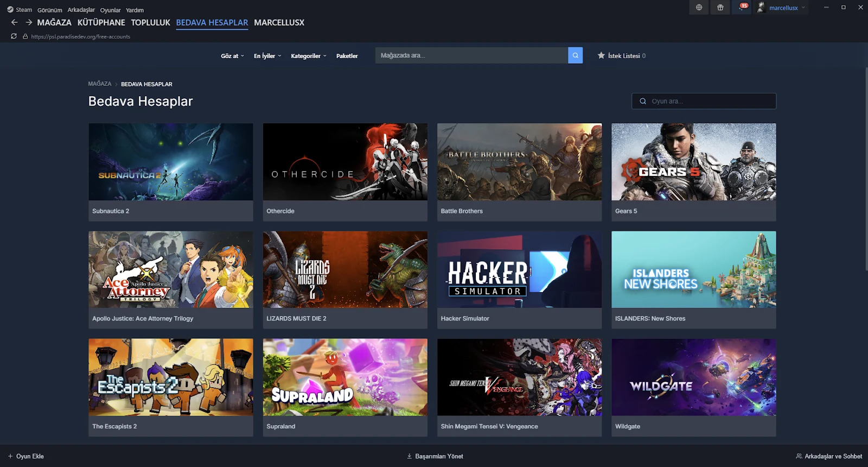Click the MAĞAZA breadcrumb link

click(100, 84)
